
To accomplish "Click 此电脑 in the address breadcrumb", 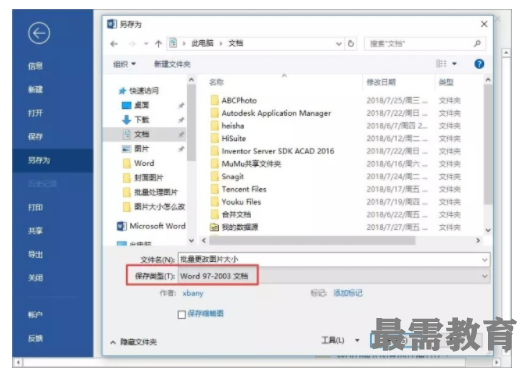I will click(202, 43).
